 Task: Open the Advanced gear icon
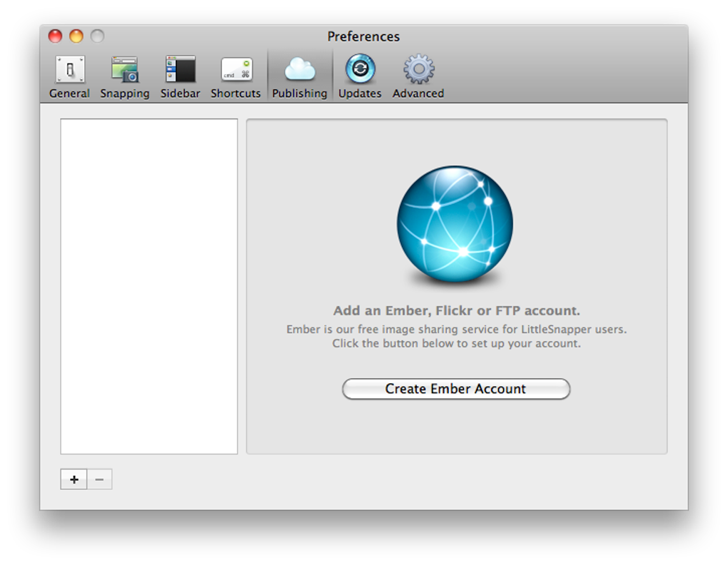[x=418, y=70]
